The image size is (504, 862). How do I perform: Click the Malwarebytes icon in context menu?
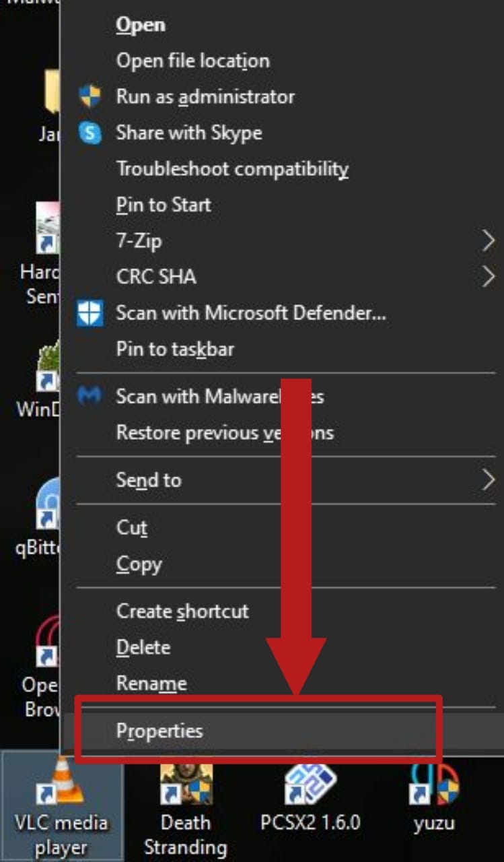pos(89,396)
